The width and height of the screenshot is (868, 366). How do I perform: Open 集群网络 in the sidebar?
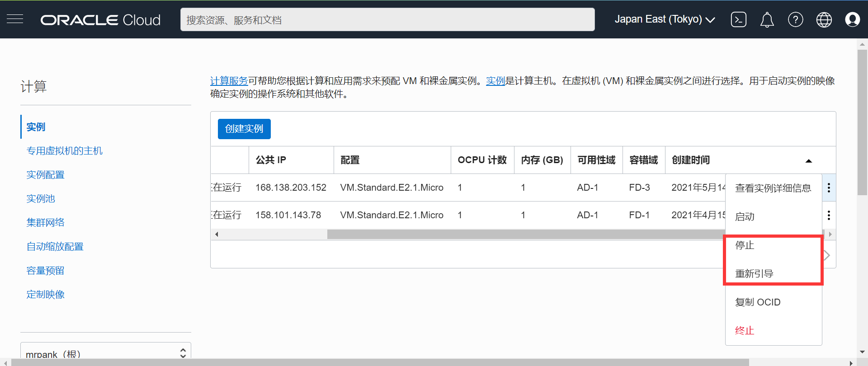(45, 223)
